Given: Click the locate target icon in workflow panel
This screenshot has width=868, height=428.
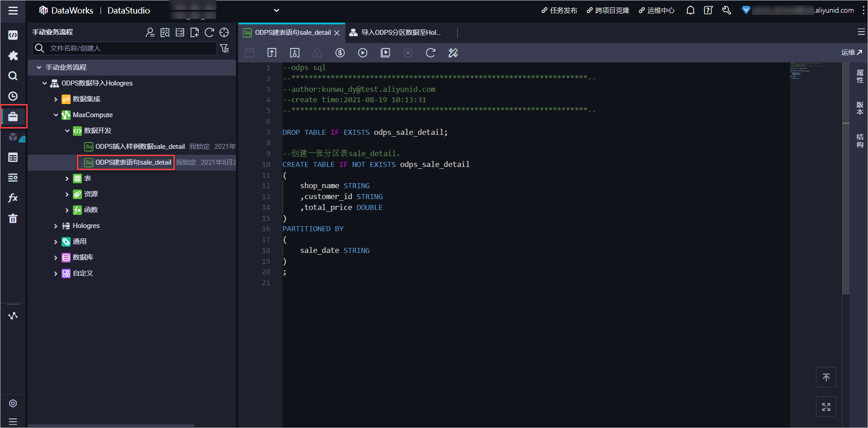Looking at the screenshot, I should click(x=224, y=33).
